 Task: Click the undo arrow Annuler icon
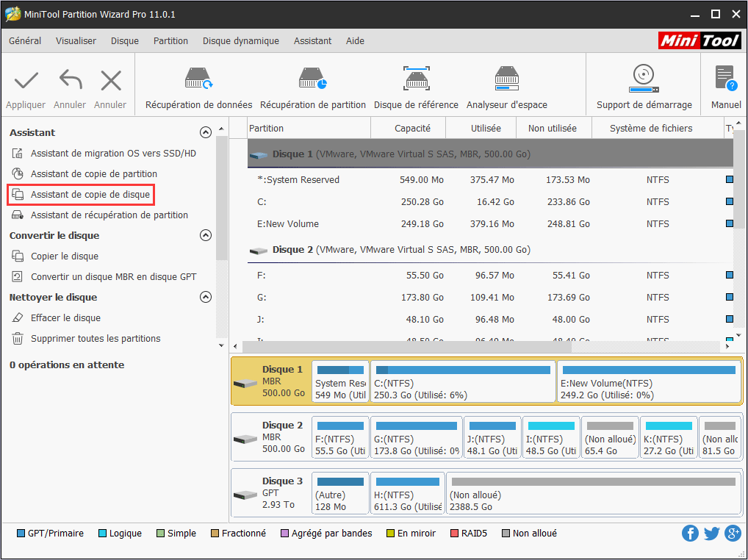(70, 79)
